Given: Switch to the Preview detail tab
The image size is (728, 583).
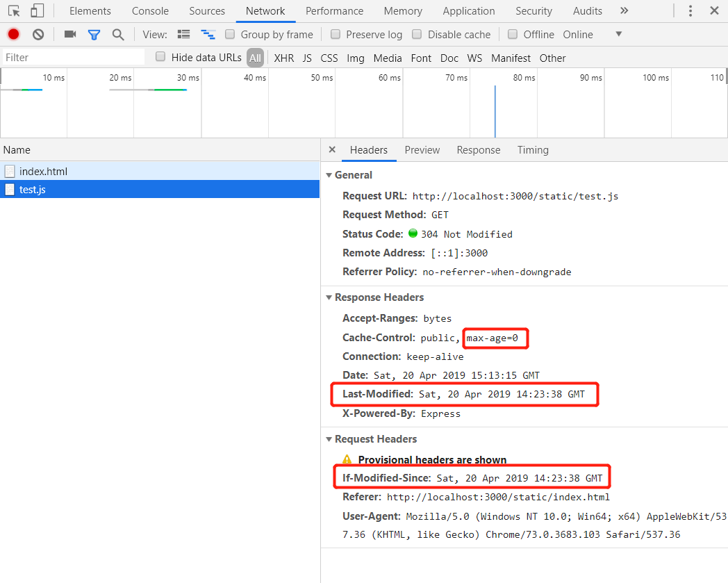Looking at the screenshot, I should click(x=422, y=150).
